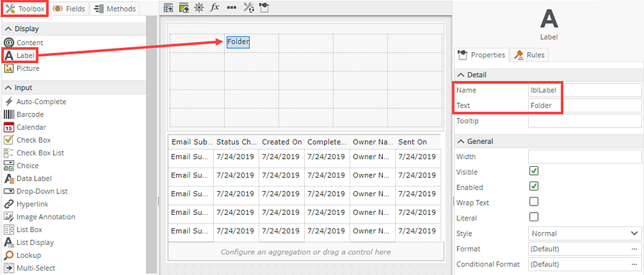644x275 pixels.
Task: Open the Style dropdown set to Normal
Action: (x=585, y=233)
